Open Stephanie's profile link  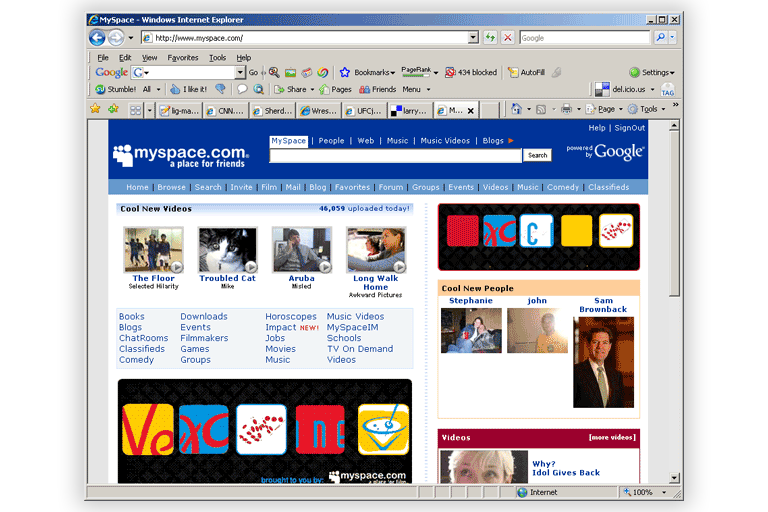click(x=471, y=301)
